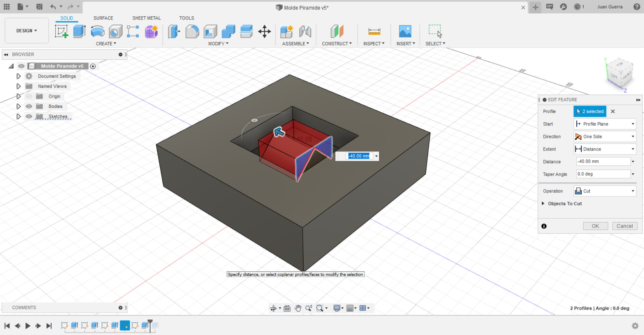Screen dimensions: 644x335
Task: Click the Taper Angle input field
Action: [x=603, y=174]
